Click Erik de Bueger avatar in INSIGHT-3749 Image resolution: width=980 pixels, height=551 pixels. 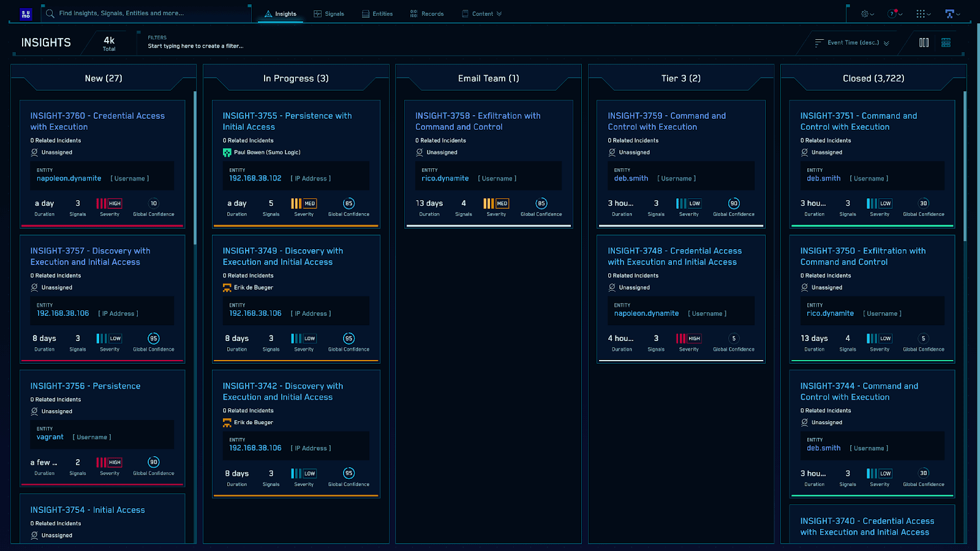(x=227, y=288)
